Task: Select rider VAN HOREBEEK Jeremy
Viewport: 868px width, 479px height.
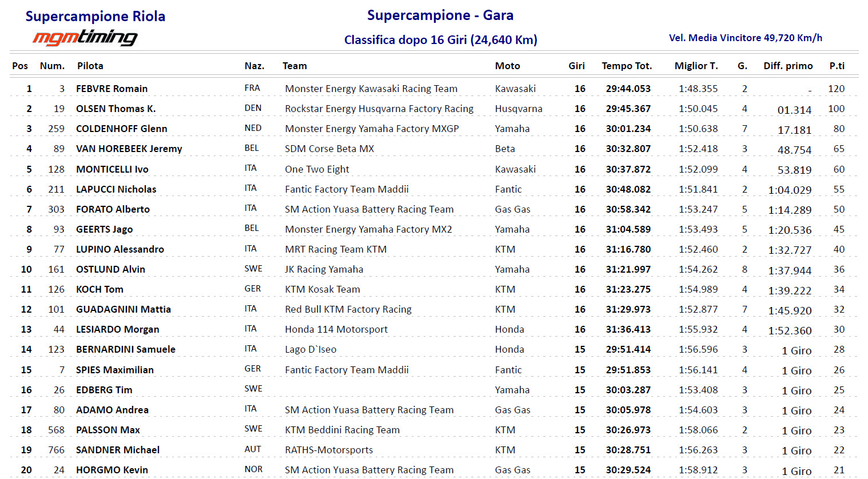Action: pyautogui.click(x=129, y=149)
